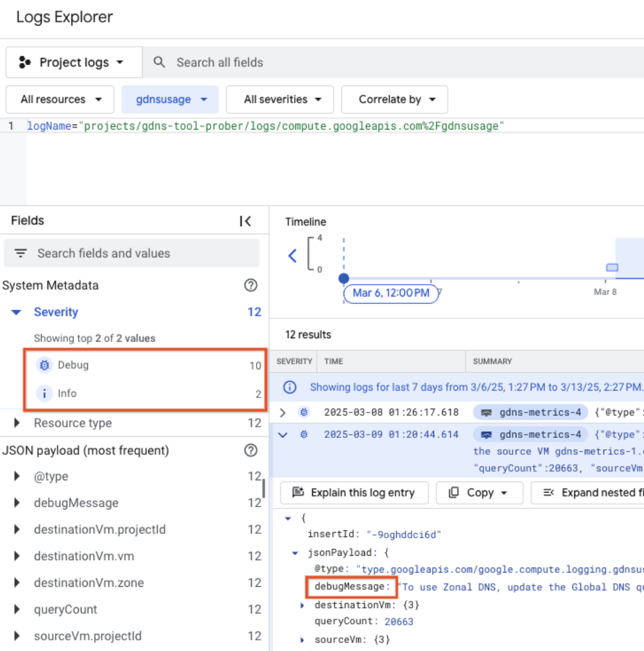Click the Search all fields box

coord(393,62)
